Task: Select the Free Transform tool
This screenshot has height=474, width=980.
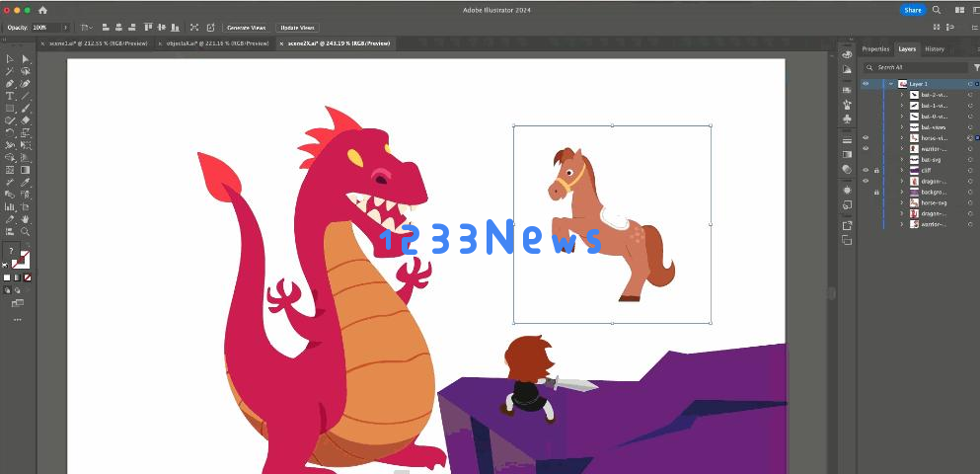Action: (26, 145)
